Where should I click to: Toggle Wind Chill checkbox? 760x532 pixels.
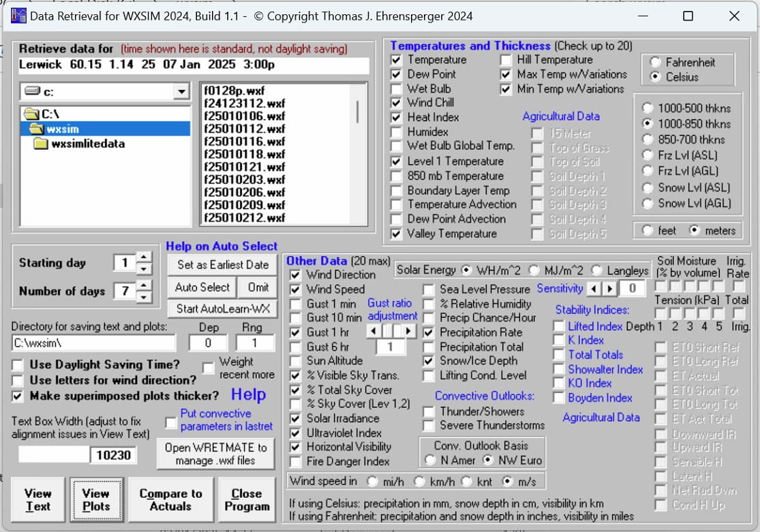tap(397, 103)
